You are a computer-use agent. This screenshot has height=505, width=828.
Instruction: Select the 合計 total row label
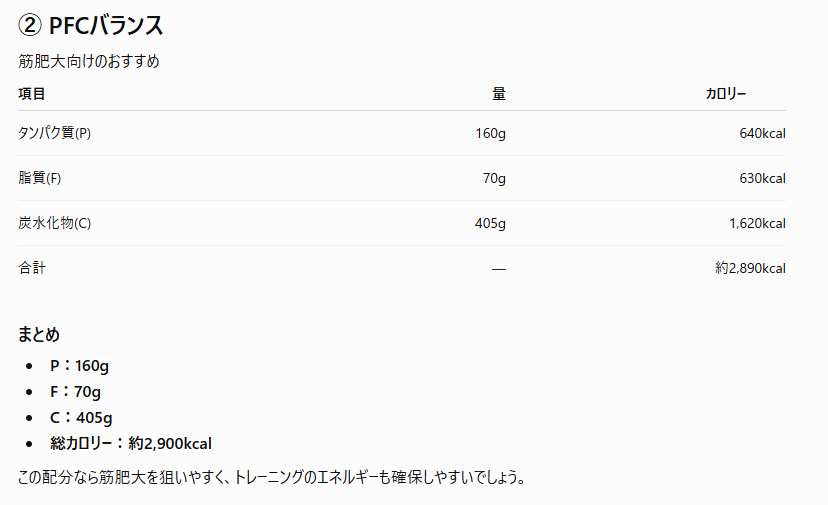32,267
